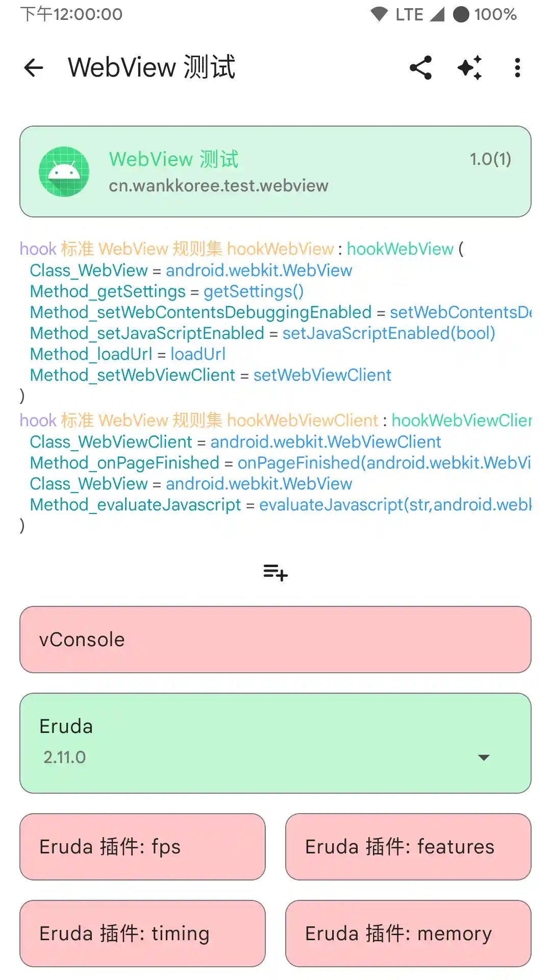
Task: Tap the Wi-Fi signal status icon
Action: [379, 14]
